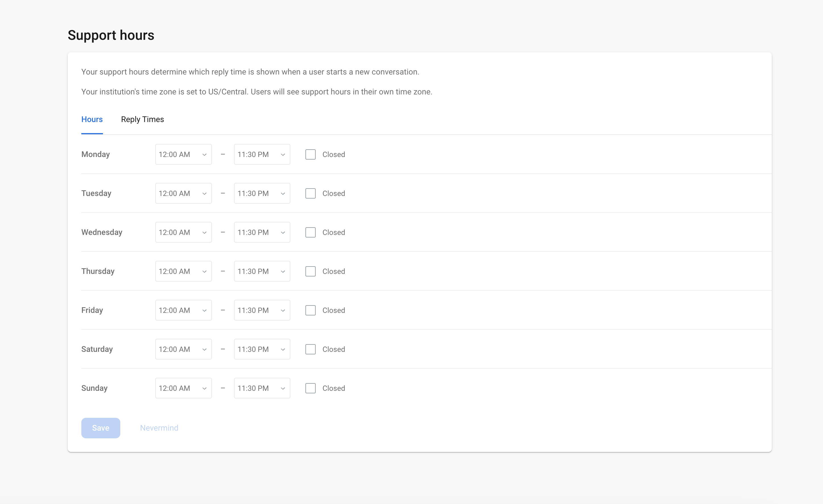This screenshot has width=823, height=504.
Task: Open Thursday start time dropdown
Action: pyautogui.click(x=183, y=271)
